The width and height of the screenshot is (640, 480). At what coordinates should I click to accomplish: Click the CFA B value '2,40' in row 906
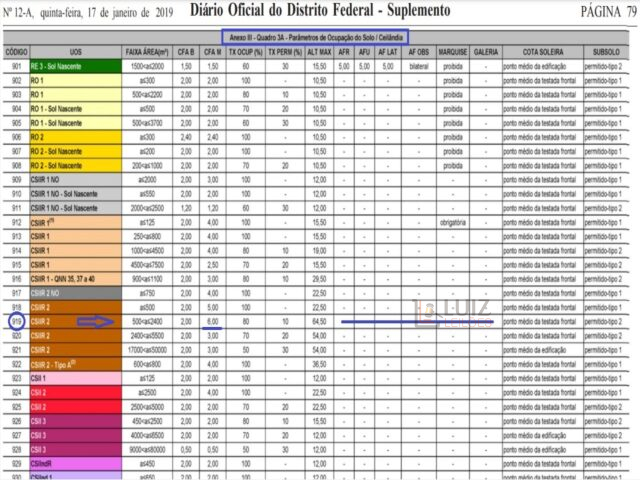click(x=186, y=137)
